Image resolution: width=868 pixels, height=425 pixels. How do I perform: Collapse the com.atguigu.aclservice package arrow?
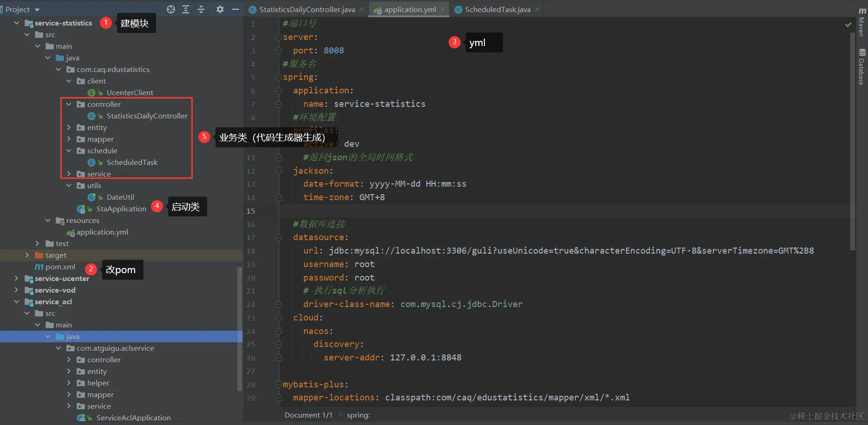(59, 348)
